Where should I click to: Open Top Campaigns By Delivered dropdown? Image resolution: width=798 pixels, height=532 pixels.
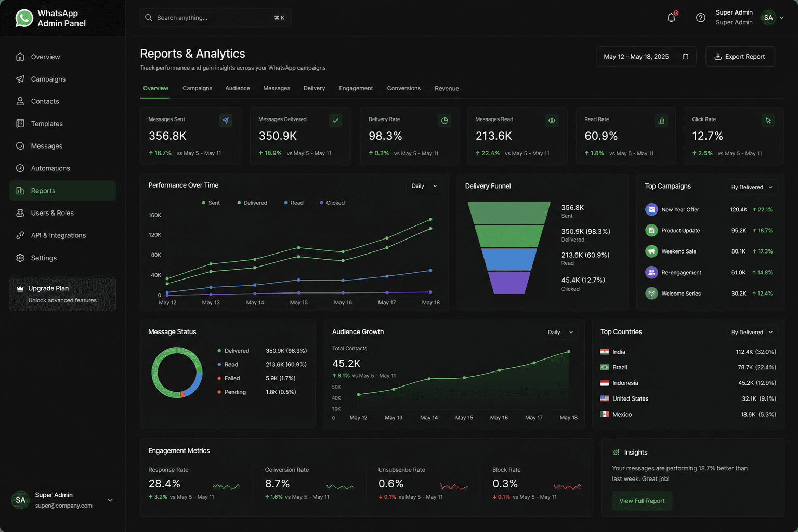[x=752, y=187]
